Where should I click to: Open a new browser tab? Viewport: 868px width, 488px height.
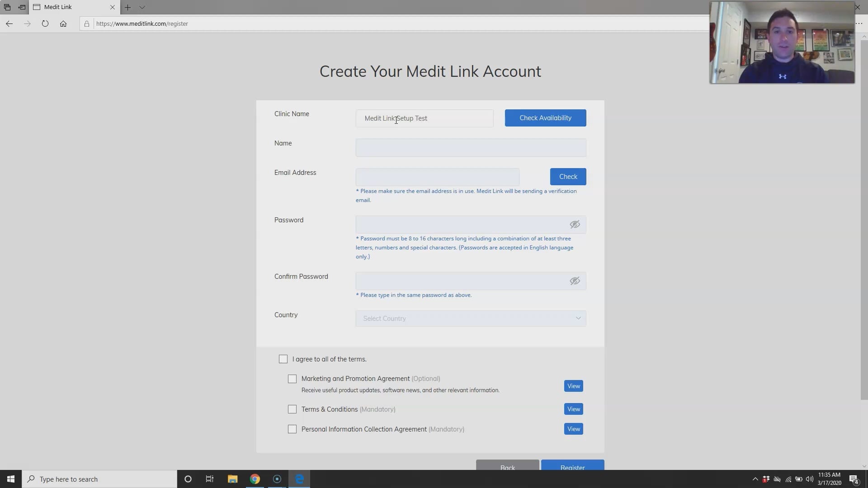point(127,7)
